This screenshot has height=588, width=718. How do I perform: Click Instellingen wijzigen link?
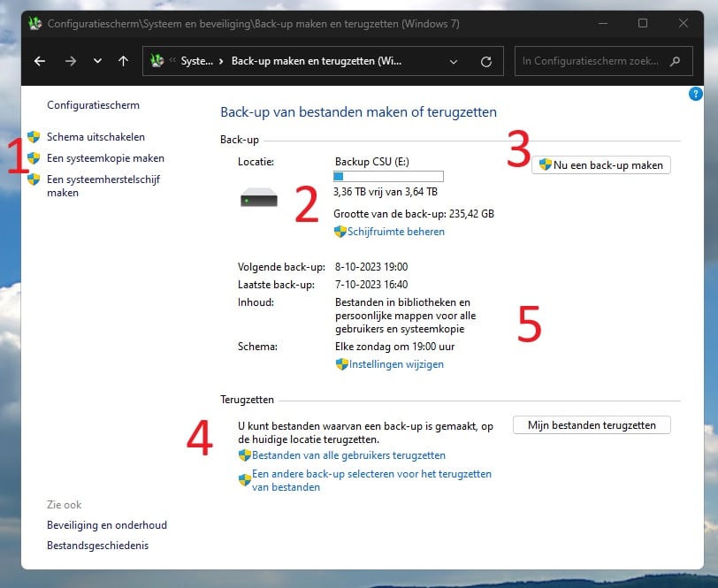click(395, 364)
